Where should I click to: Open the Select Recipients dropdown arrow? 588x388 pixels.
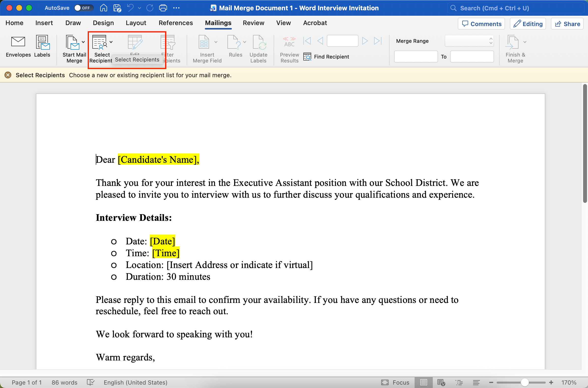(x=111, y=42)
